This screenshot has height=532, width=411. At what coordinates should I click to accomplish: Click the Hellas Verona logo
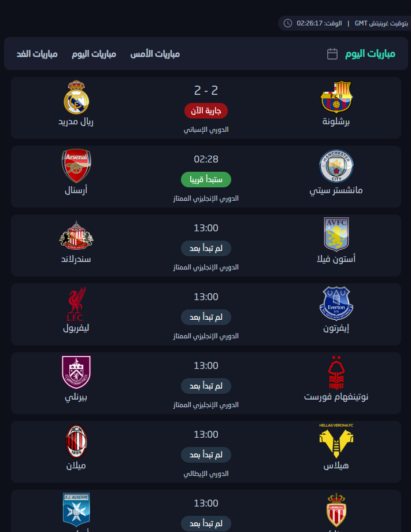(336, 441)
